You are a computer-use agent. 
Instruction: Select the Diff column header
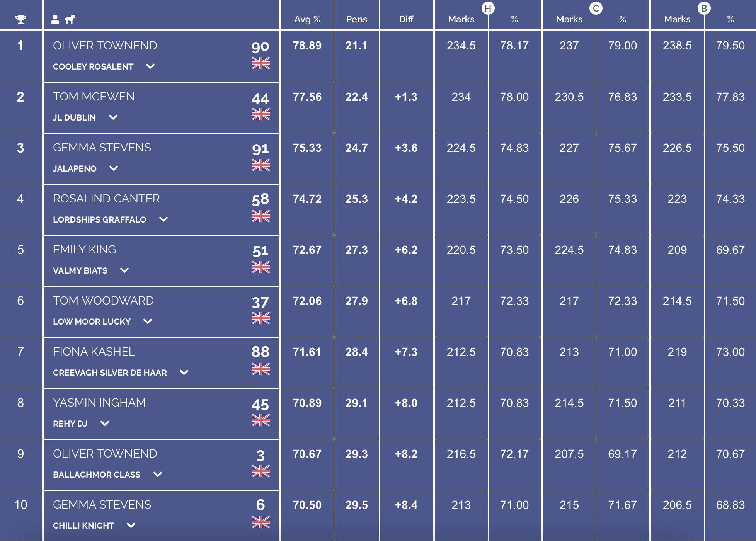pyautogui.click(x=406, y=19)
